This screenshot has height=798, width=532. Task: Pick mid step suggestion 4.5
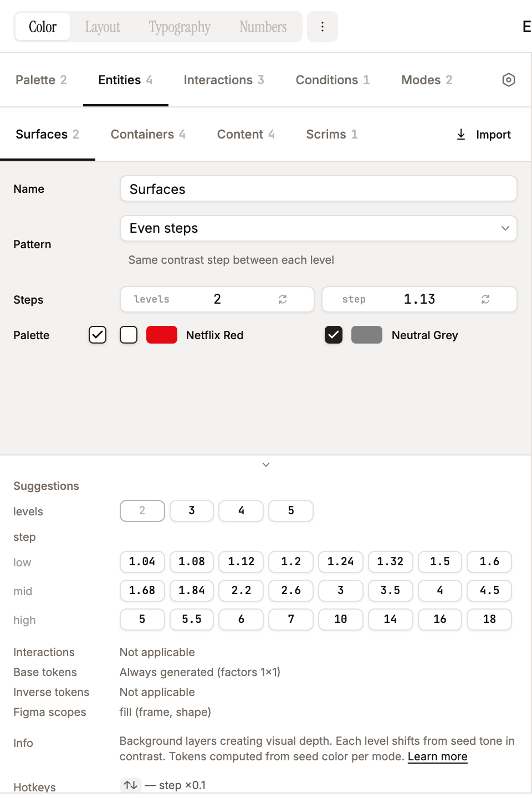click(489, 591)
